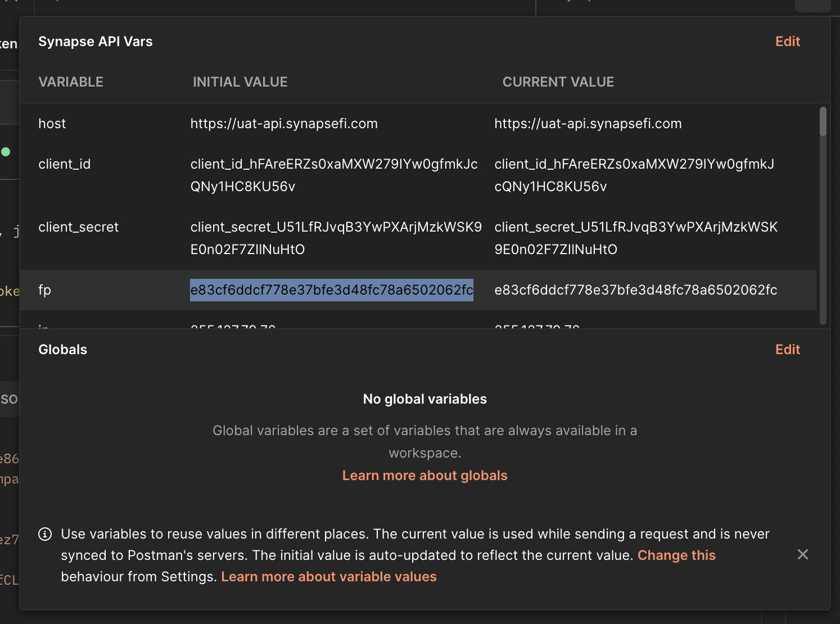Dismiss the variables info banner
This screenshot has height=624, width=840.
pyautogui.click(x=803, y=555)
